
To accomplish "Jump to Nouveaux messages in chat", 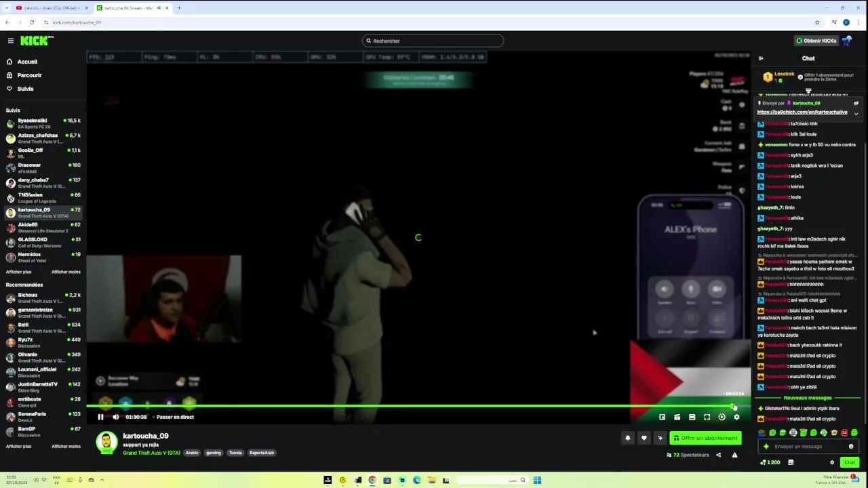I will 807,398.
